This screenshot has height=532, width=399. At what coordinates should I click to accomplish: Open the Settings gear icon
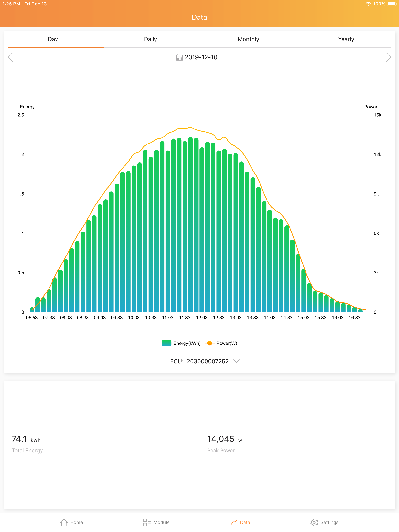click(314, 522)
